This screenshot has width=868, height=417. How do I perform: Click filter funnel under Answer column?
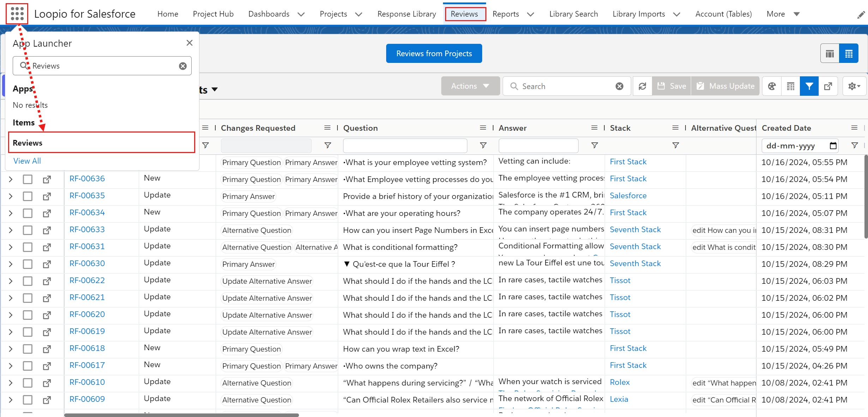pyautogui.click(x=594, y=145)
